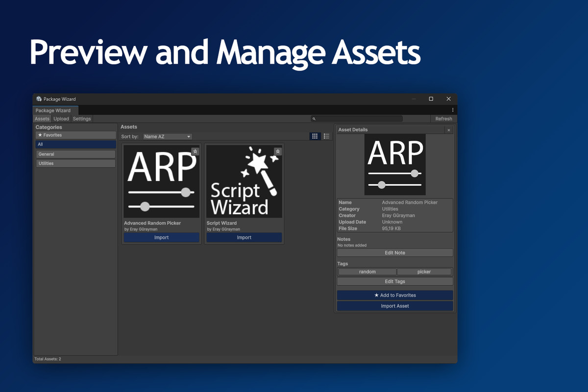The image size is (588, 392).
Task: Select the Utilities category
Action: click(x=75, y=164)
